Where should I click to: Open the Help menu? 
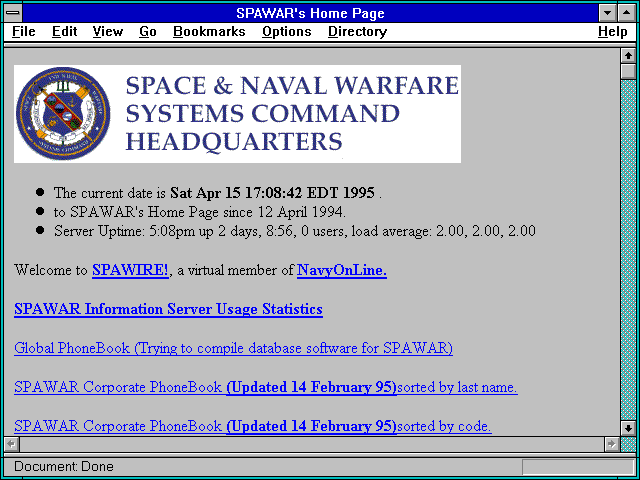(x=612, y=31)
